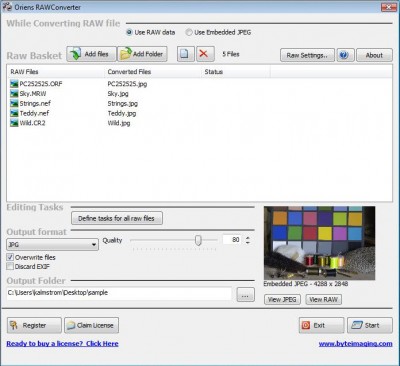Click the View JPEG button

click(x=282, y=300)
